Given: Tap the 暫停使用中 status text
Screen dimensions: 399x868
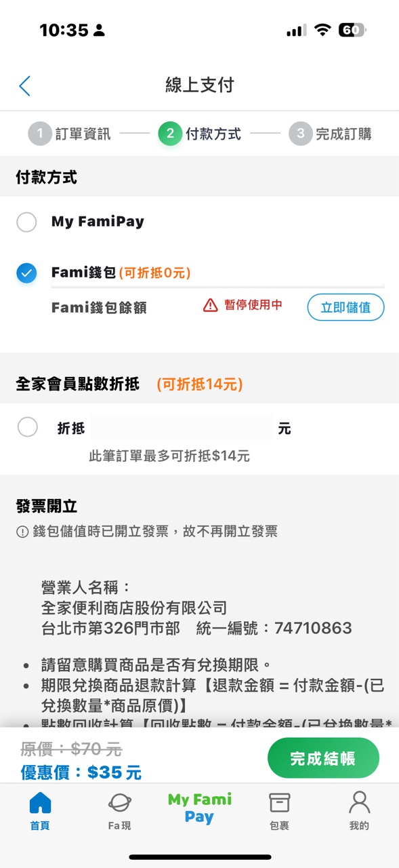Looking at the screenshot, I should (253, 305).
